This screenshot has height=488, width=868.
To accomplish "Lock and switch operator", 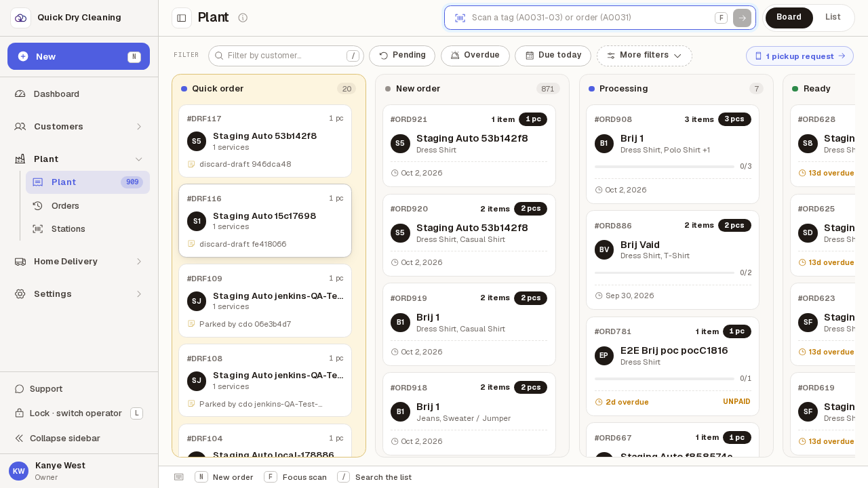I will 79,413.
